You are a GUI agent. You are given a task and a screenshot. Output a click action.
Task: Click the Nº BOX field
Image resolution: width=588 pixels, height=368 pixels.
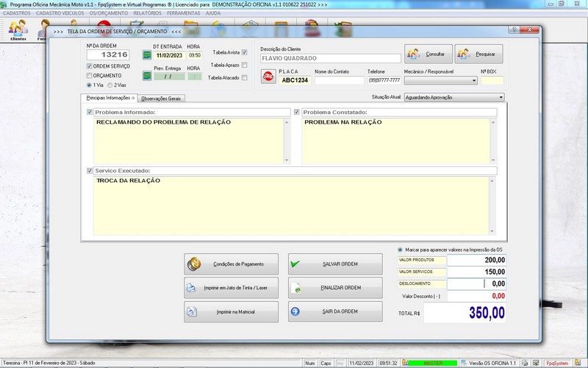(x=492, y=80)
